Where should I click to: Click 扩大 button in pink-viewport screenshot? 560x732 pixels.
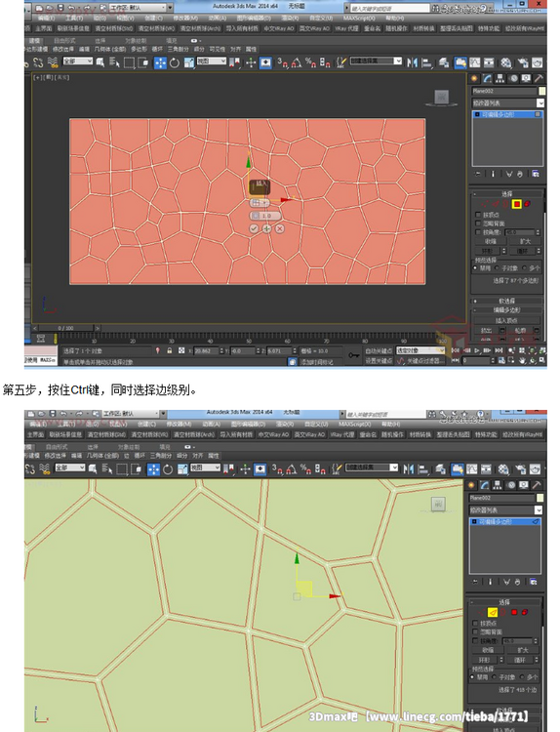click(526, 241)
